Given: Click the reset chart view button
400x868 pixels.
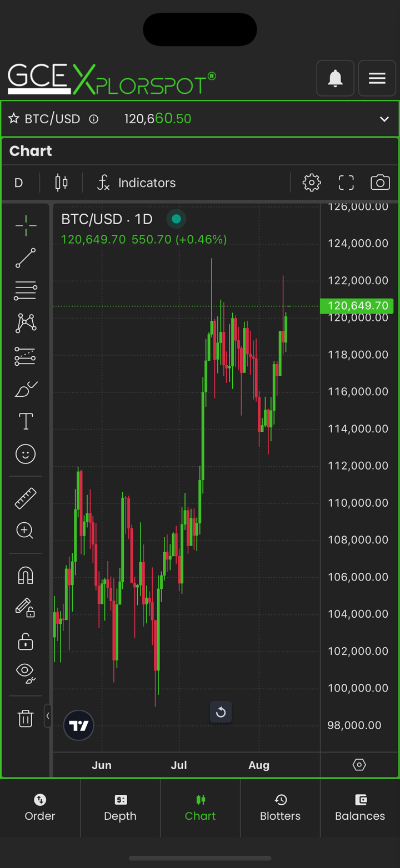Looking at the screenshot, I should tap(221, 712).
